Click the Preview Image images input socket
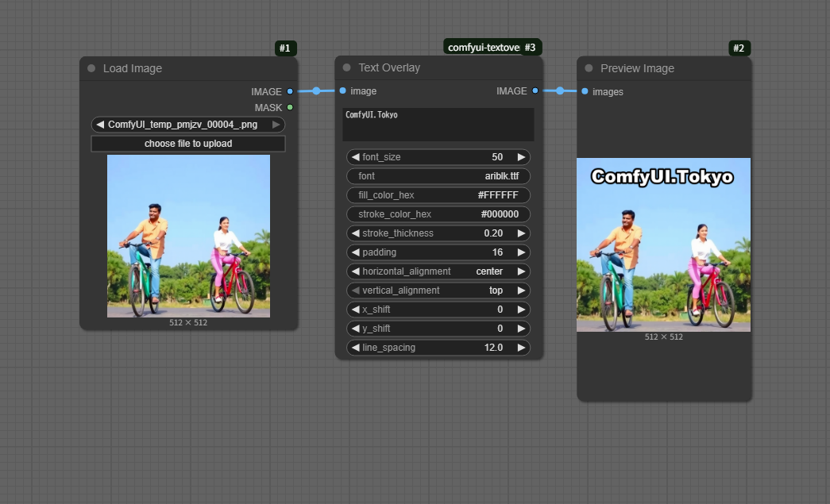The image size is (830, 504). click(x=585, y=91)
